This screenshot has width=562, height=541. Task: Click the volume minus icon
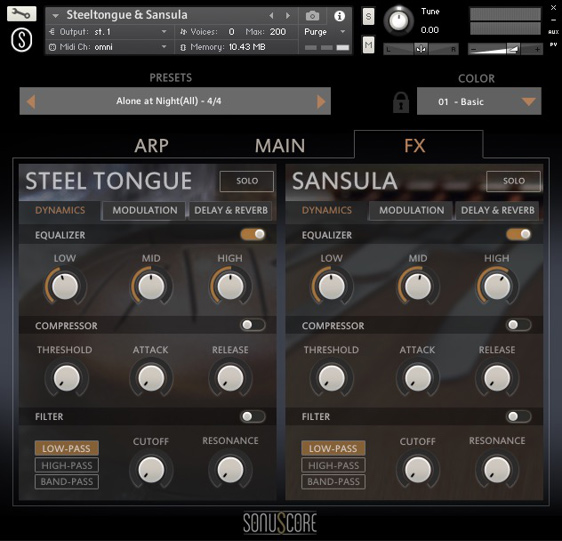coord(473,49)
